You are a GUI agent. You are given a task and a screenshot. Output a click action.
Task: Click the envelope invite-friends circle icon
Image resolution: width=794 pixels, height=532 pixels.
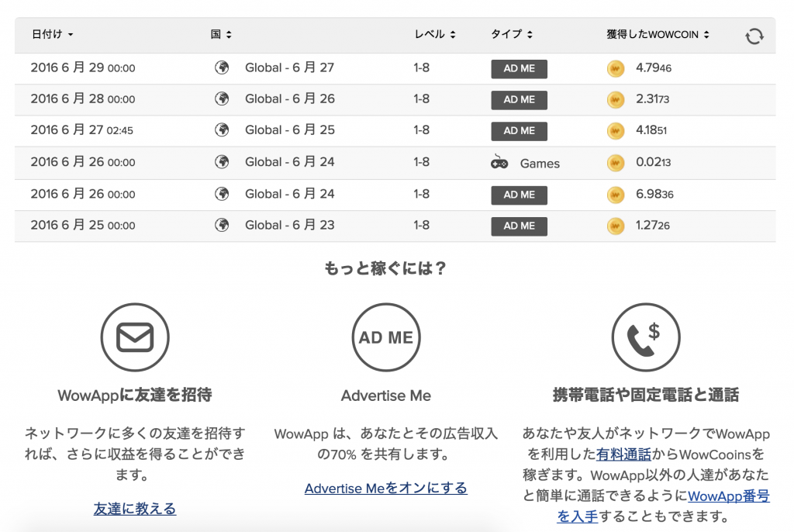tap(135, 337)
